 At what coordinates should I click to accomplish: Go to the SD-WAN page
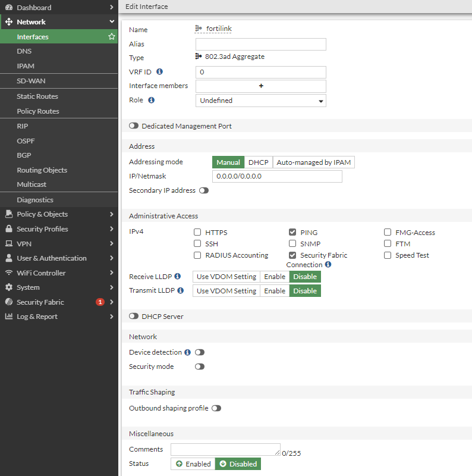point(31,81)
